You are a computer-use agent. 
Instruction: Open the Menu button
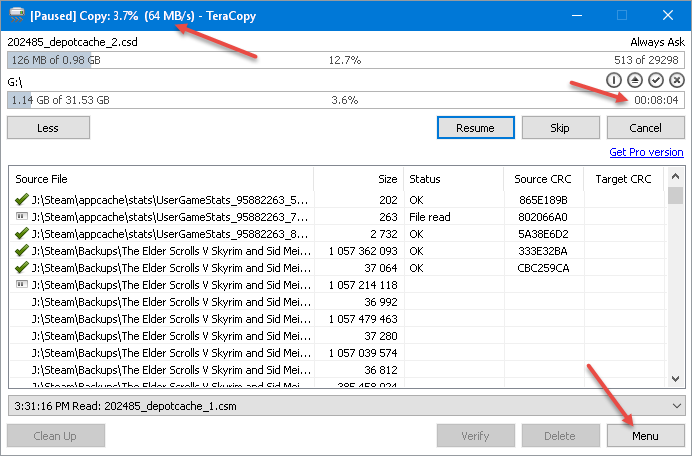(646, 436)
